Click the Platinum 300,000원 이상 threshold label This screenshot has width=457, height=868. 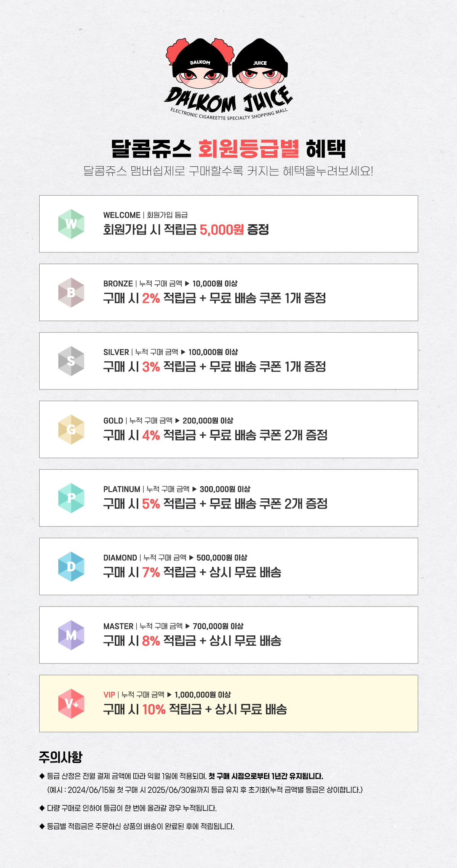tap(225, 489)
